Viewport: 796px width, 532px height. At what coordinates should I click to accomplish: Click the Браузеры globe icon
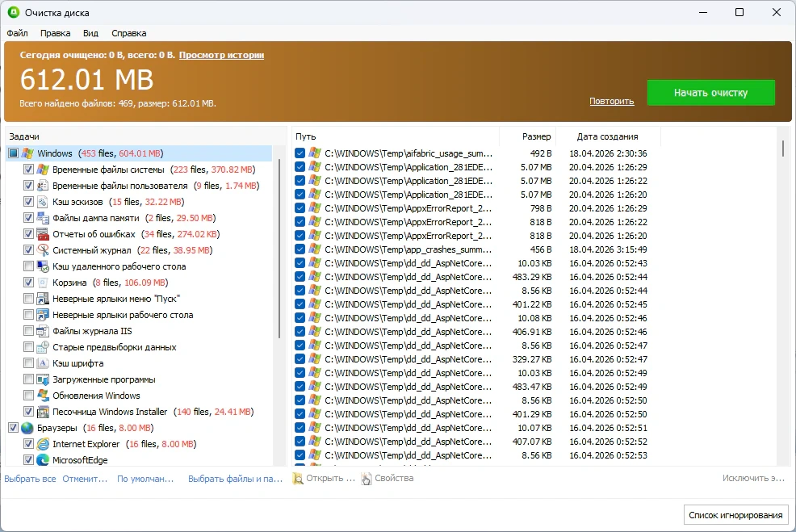click(27, 428)
